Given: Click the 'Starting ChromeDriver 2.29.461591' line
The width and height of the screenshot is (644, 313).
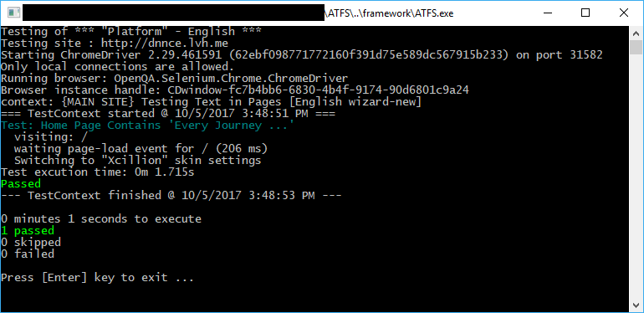Looking at the screenshot, I should click(x=301, y=54).
